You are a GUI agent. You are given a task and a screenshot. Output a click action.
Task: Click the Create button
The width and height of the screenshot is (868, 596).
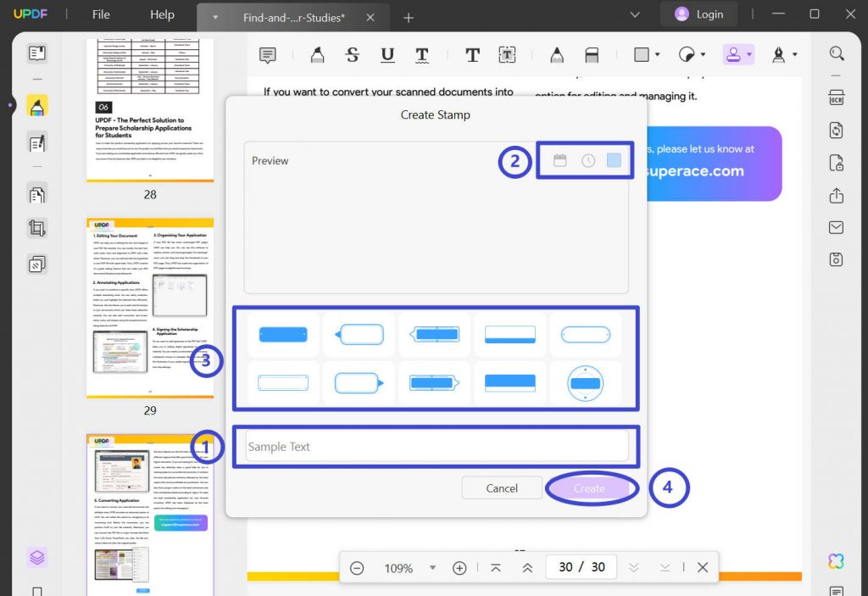[591, 487]
